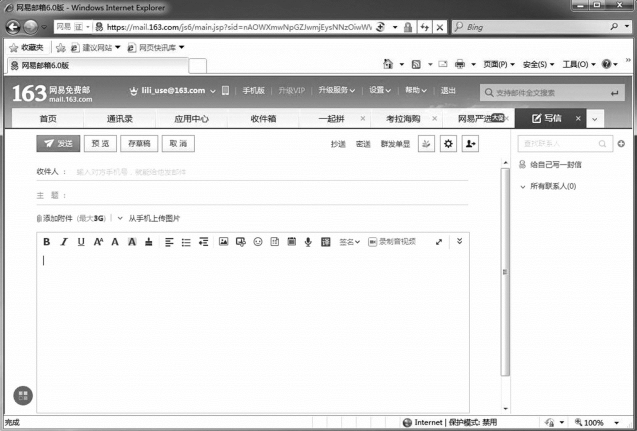This screenshot has width=637, height=431.
Task: Open the emoticon picker
Action: tap(258, 242)
